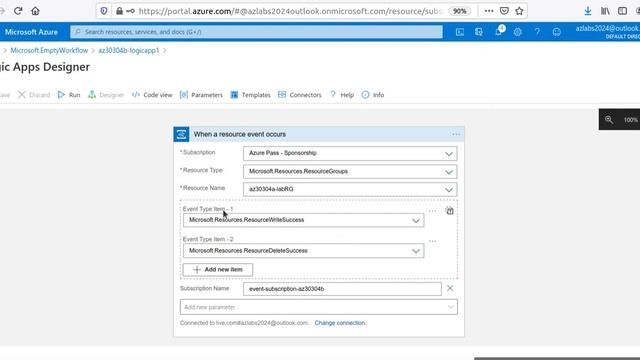Open the Event Type Item 1 ellipsis
The width and height of the screenshot is (640, 360).
432,211
